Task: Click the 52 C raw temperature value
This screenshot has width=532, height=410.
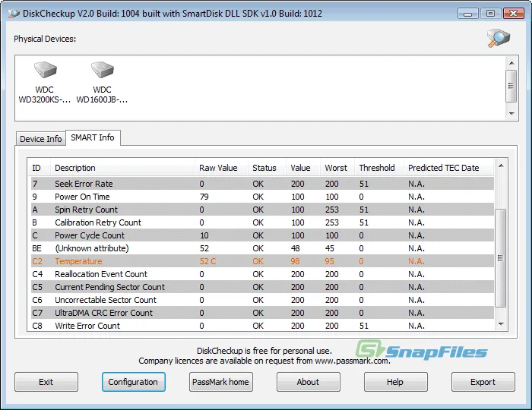Action: [207, 261]
